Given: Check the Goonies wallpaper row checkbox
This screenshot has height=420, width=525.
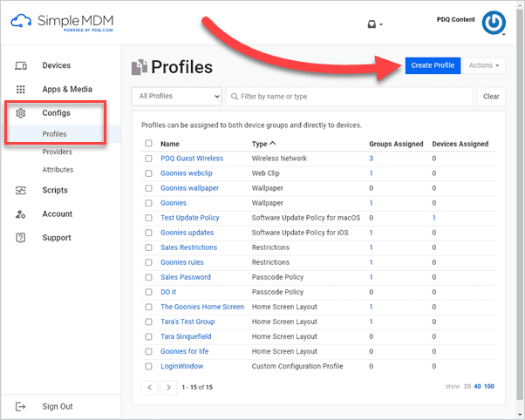Looking at the screenshot, I should 148,188.
